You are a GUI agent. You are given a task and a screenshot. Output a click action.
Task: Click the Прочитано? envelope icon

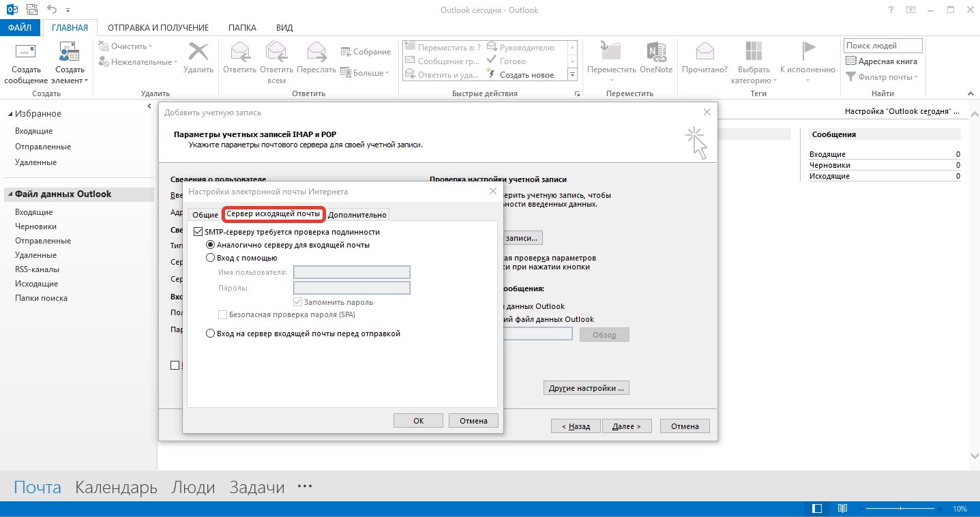pyautogui.click(x=704, y=52)
